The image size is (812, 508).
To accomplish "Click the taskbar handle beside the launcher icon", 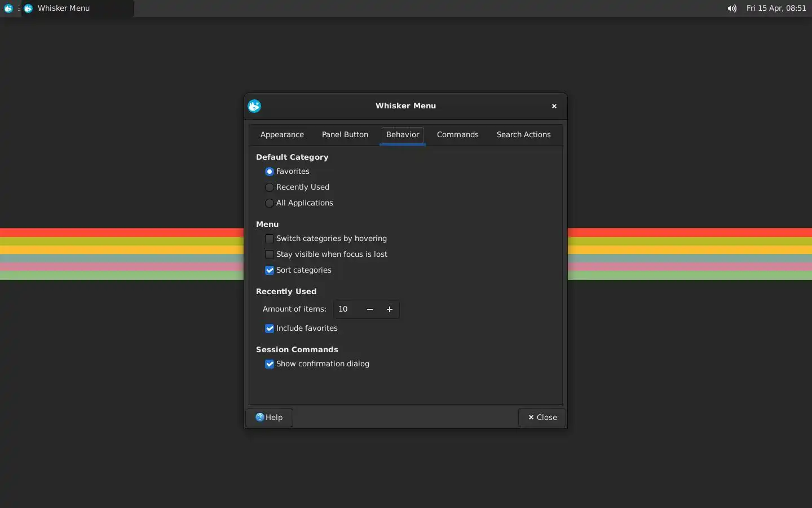I will (x=19, y=8).
